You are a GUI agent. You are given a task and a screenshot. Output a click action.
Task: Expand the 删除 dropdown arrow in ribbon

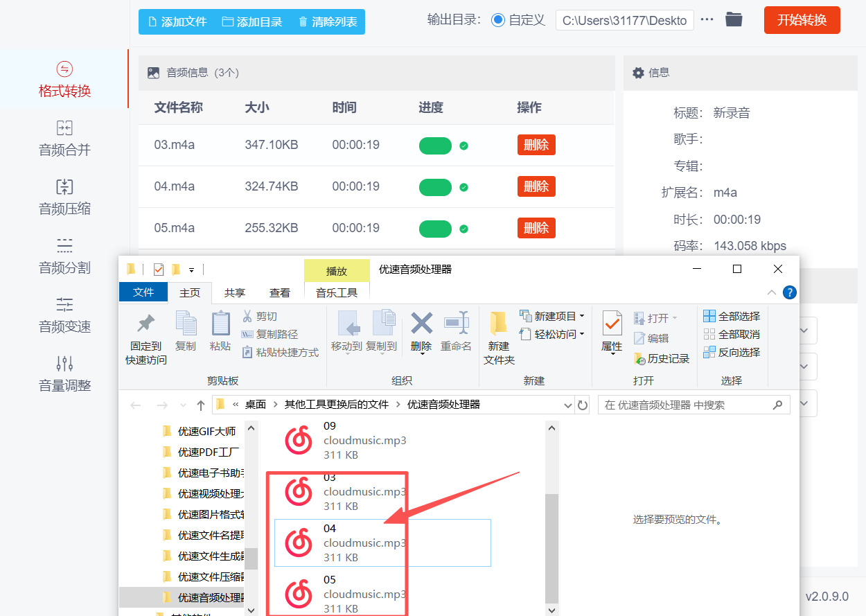[x=421, y=355]
